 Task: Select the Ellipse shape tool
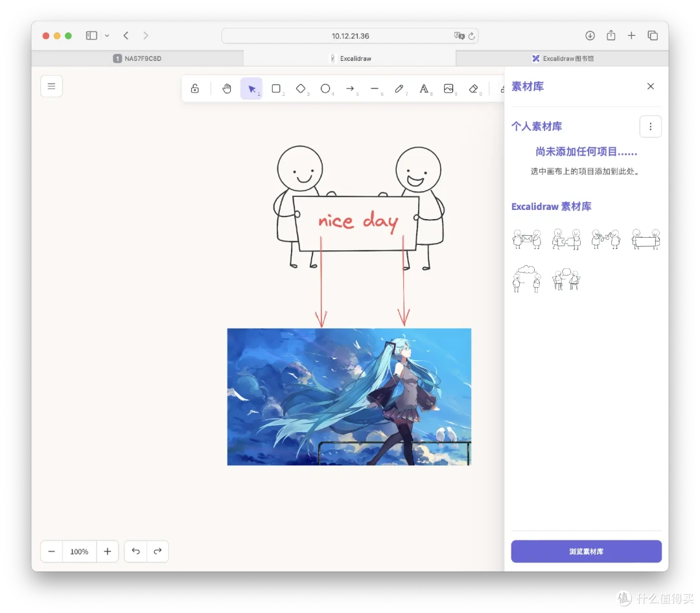(x=325, y=88)
